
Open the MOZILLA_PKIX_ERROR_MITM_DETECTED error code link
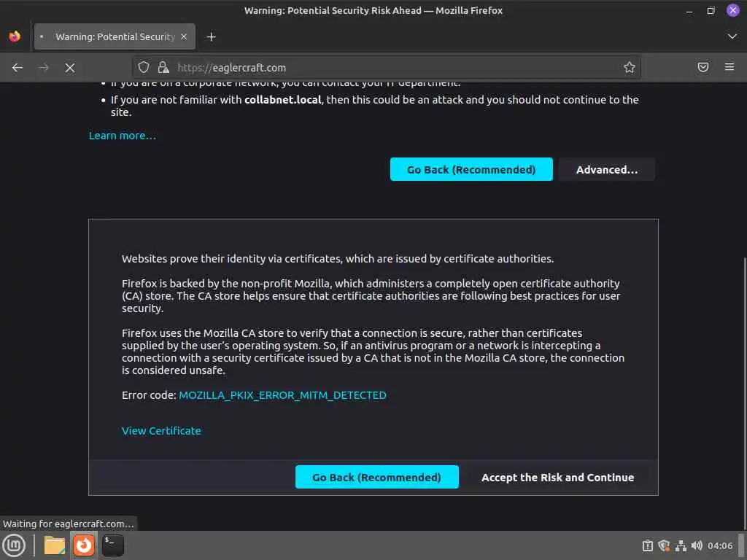[x=282, y=395]
